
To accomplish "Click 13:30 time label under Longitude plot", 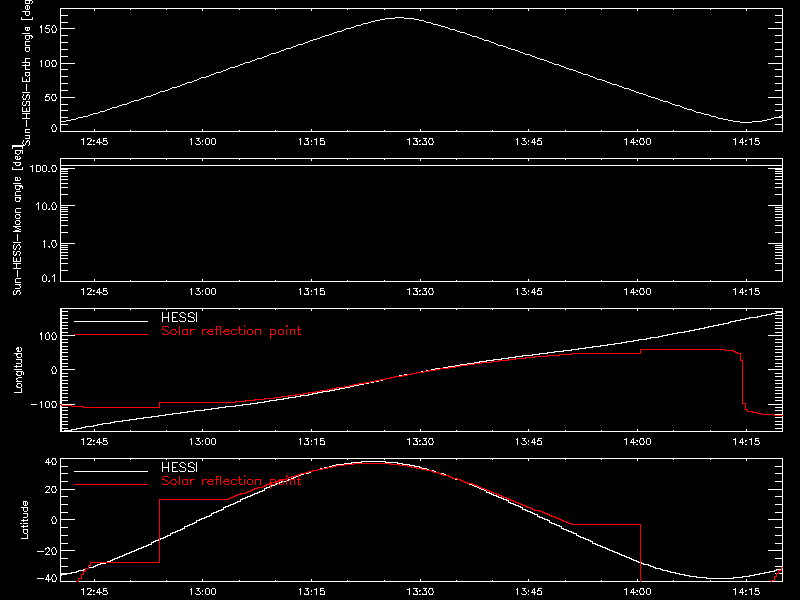I will [x=420, y=441].
